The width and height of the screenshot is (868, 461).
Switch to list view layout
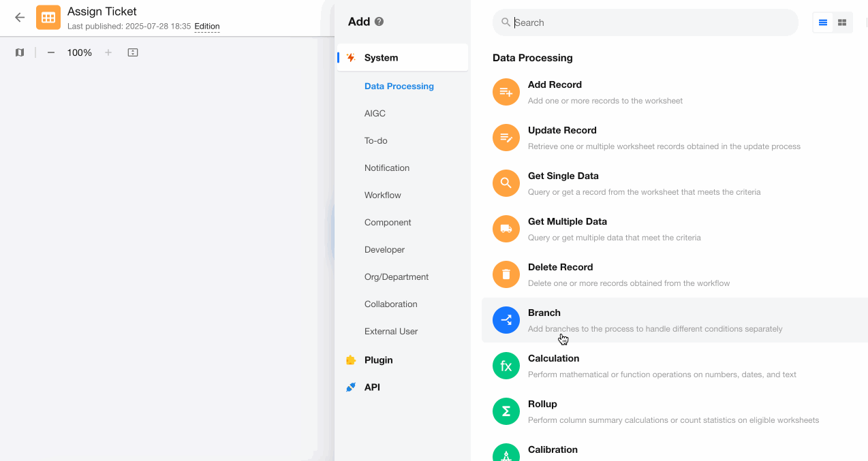823,22
